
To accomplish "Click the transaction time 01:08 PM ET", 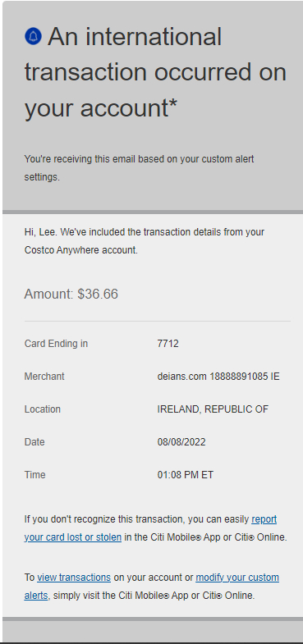I will (185, 475).
